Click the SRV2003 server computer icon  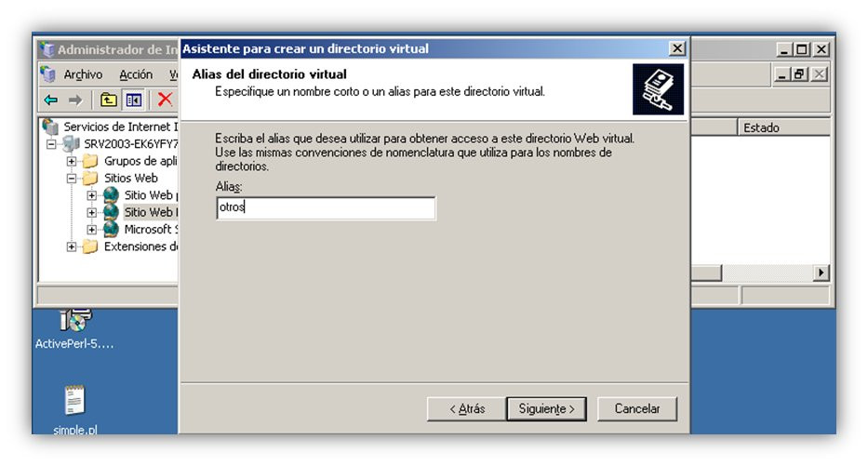(x=71, y=144)
